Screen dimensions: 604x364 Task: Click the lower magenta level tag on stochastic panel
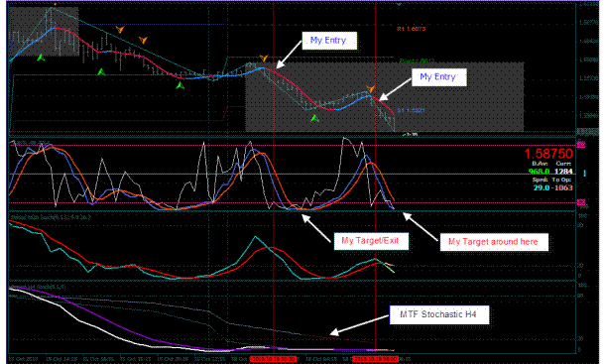pos(581,202)
